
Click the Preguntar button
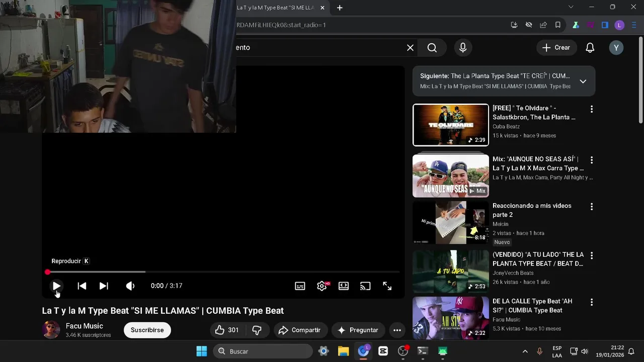point(358,330)
